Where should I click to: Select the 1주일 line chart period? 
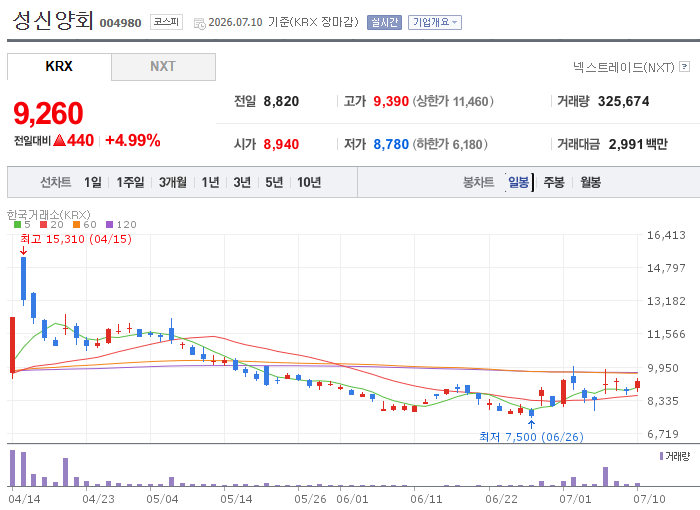point(130,182)
